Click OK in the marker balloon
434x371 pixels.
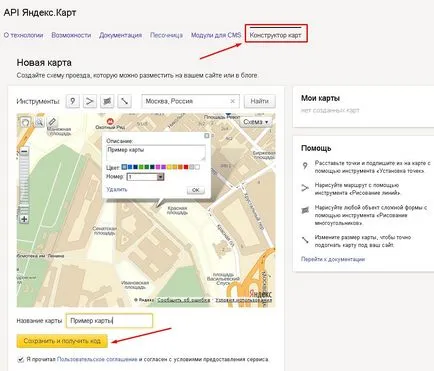pos(196,190)
